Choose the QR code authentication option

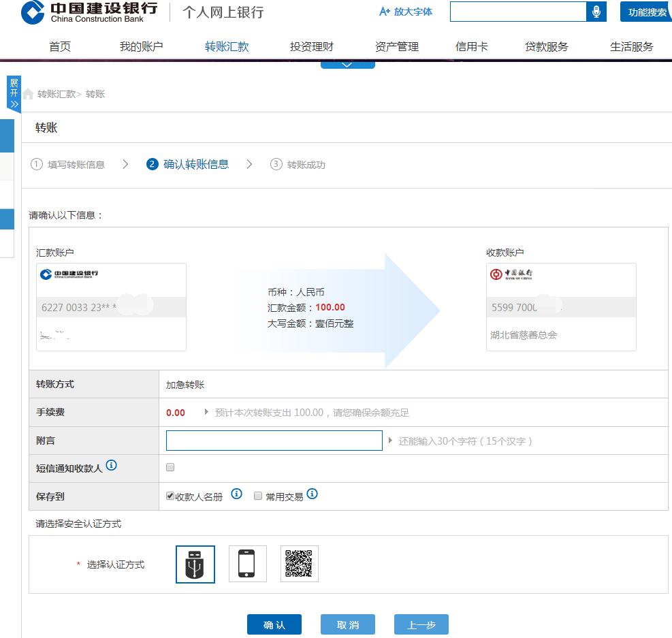pyautogui.click(x=300, y=564)
